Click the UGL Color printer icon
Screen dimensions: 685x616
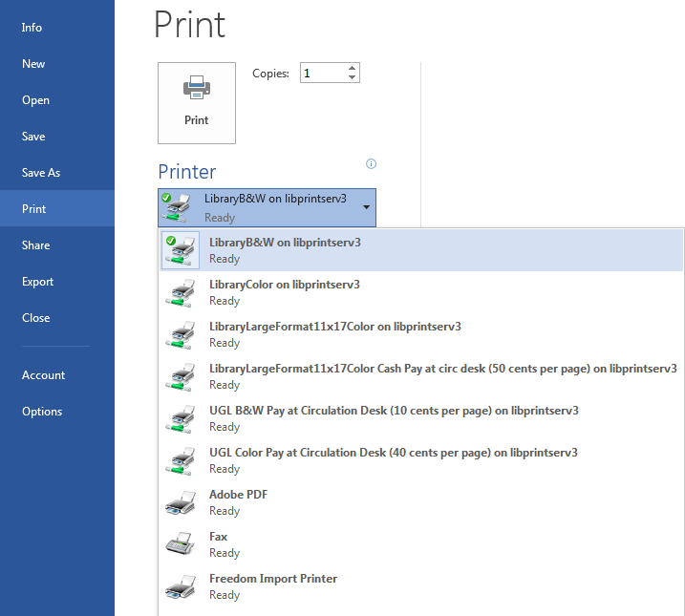181,460
